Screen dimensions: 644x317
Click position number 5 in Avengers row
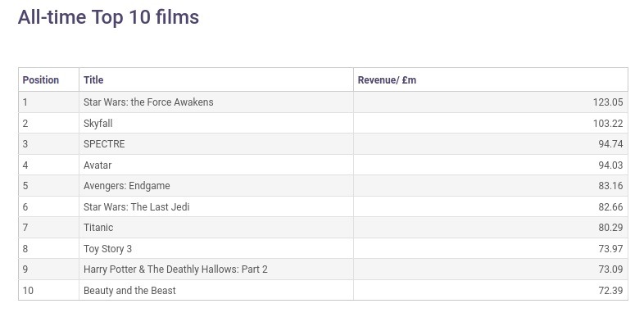point(25,186)
